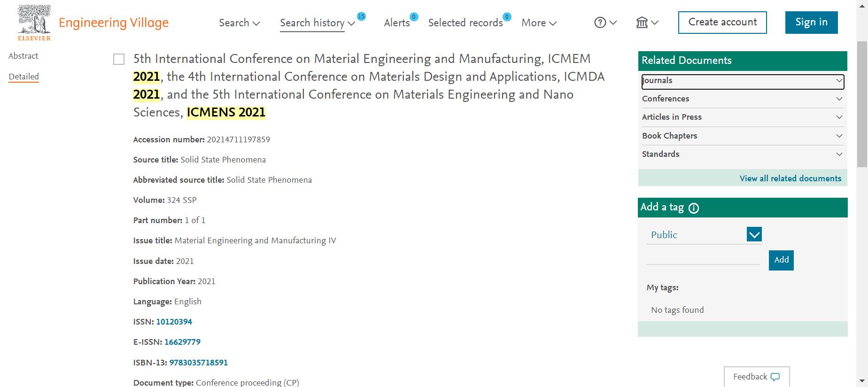Open the Public tag visibility dropdown

(x=754, y=234)
